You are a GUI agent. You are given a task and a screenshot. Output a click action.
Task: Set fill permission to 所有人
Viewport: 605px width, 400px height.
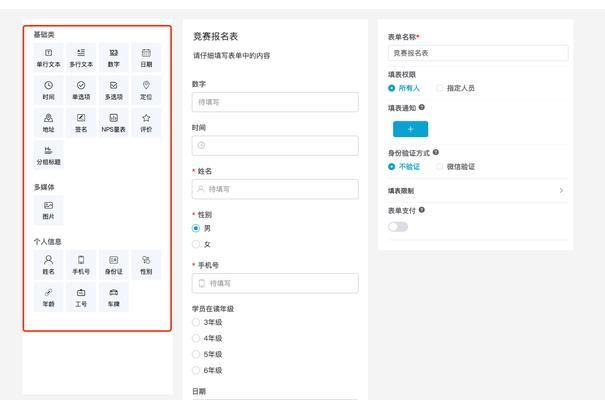[392, 88]
